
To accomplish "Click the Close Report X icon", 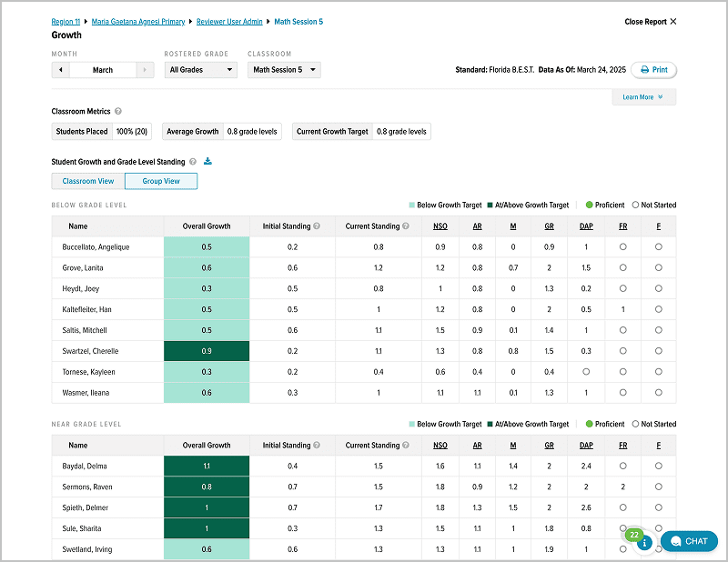I will [x=673, y=22].
